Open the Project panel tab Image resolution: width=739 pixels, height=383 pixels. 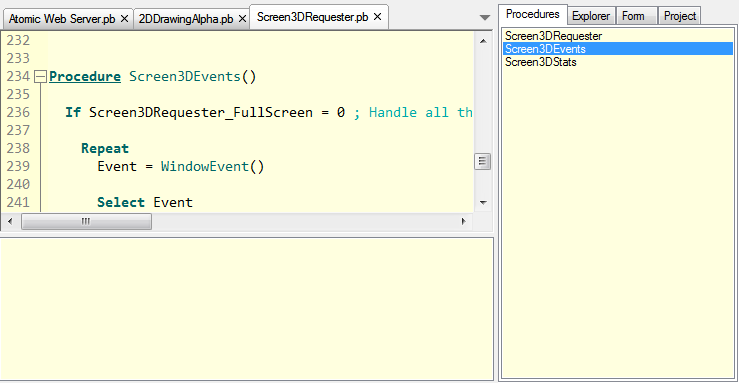[680, 16]
